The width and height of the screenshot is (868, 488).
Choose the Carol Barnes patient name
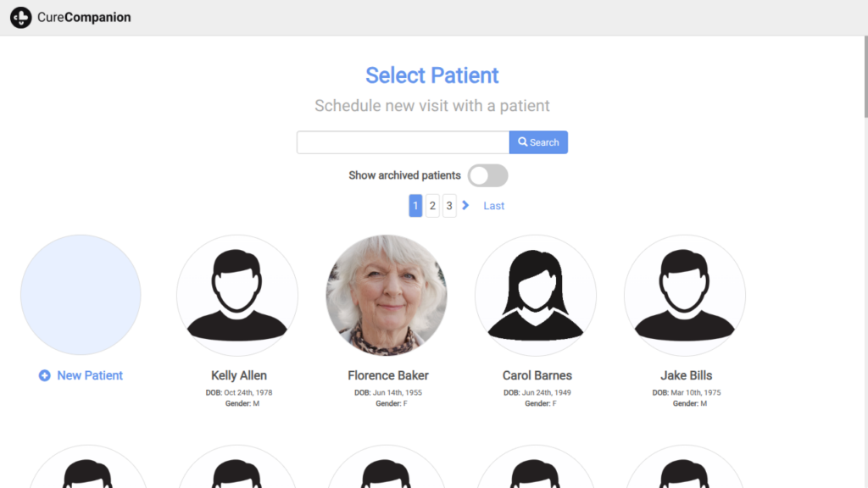pyautogui.click(x=537, y=375)
